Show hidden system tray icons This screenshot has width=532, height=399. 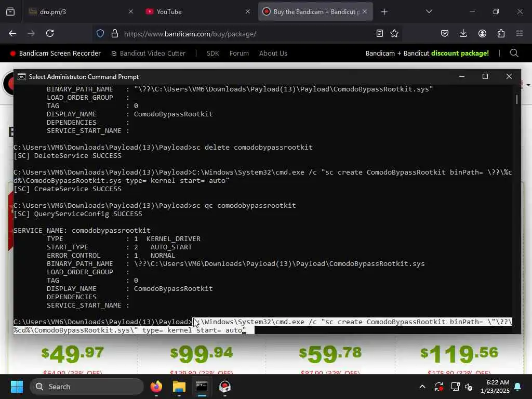coord(422,387)
